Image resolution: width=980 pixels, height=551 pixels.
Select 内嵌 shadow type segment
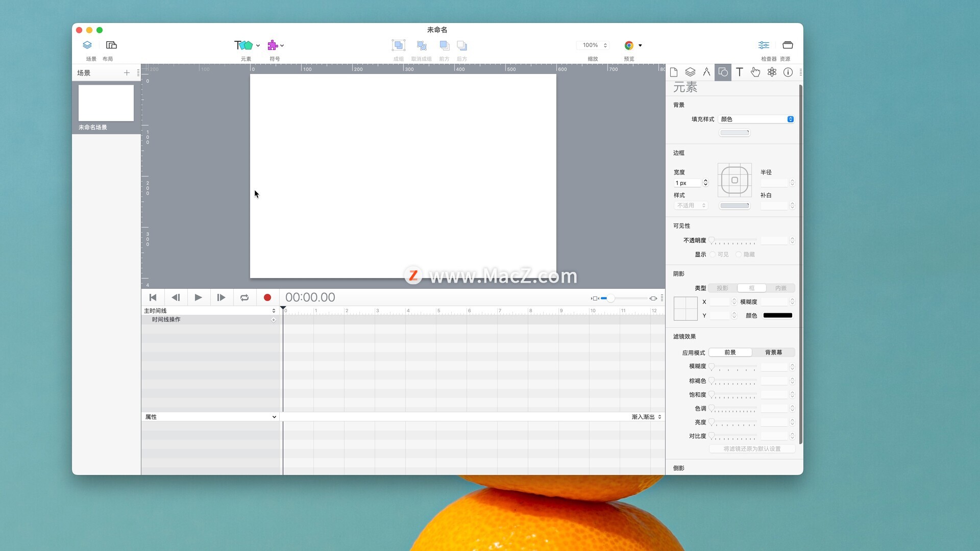pos(780,288)
